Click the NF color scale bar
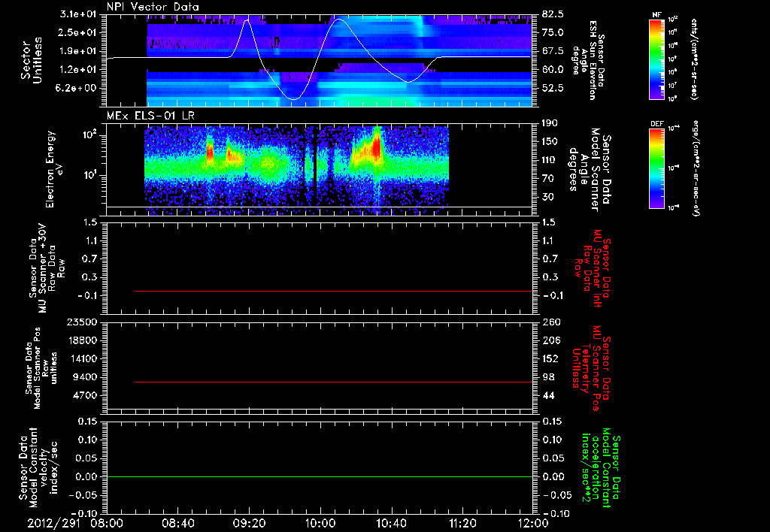This screenshot has height=532, width=770. [x=656, y=59]
